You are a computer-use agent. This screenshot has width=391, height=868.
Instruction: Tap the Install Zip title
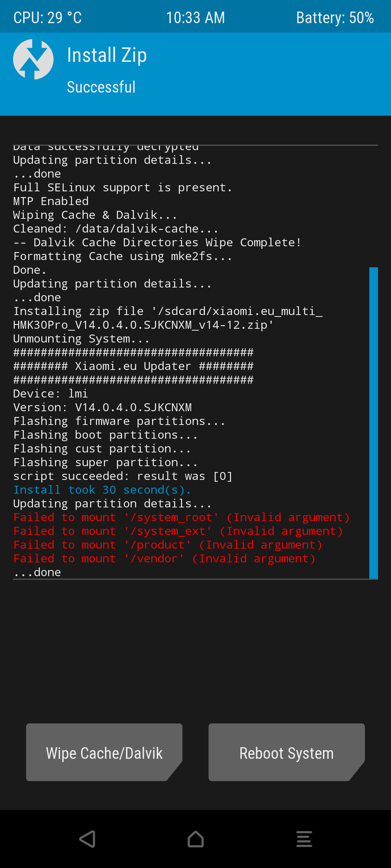[x=107, y=55]
